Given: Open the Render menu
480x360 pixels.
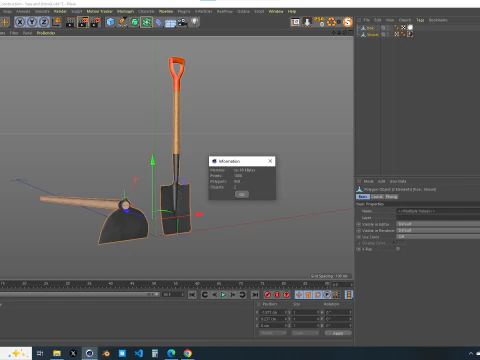Looking at the screenshot, I should [60, 11].
